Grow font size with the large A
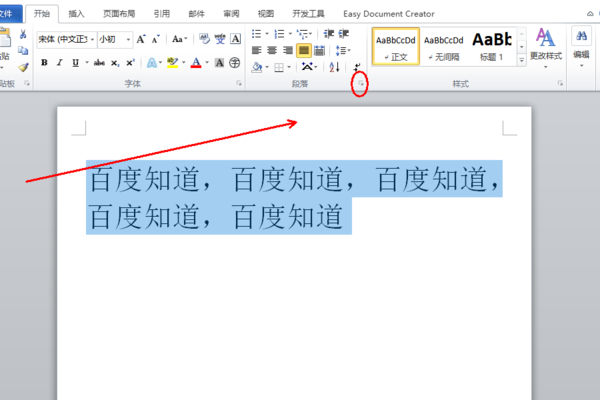600x400 pixels. click(141, 39)
